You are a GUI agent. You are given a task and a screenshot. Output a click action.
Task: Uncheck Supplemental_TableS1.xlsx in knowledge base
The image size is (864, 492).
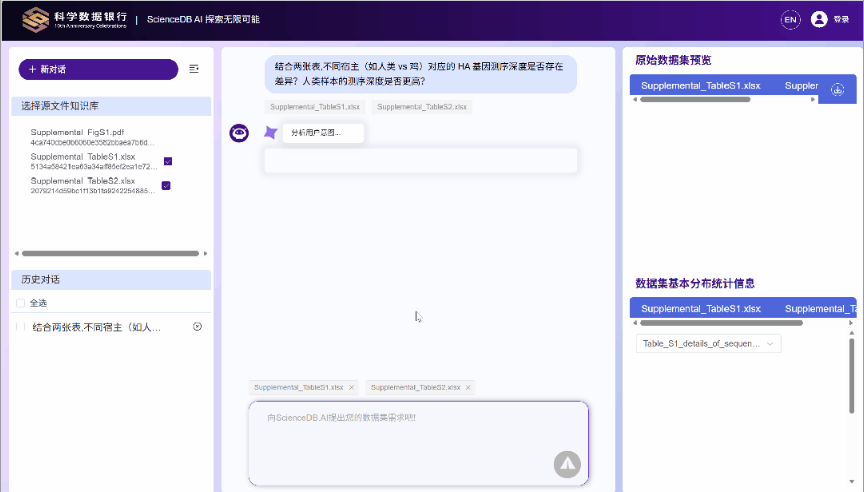(x=167, y=161)
